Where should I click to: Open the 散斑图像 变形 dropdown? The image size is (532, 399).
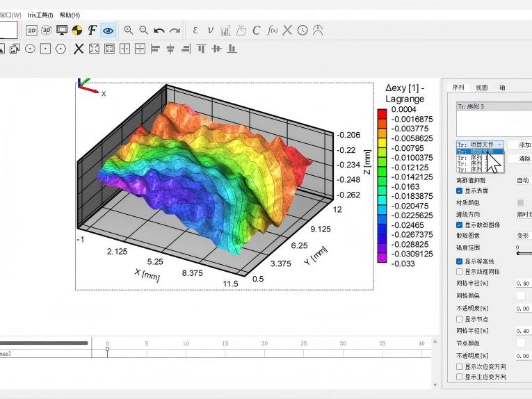[x=523, y=236]
